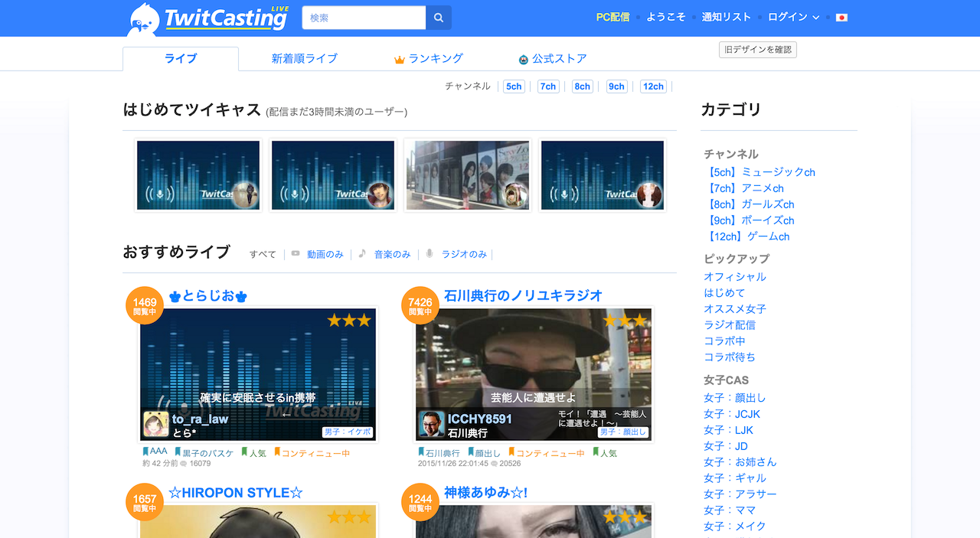980x538 pixels.
Task: Open the first はじめてツイキャス thumbnail
Action: coord(198,175)
